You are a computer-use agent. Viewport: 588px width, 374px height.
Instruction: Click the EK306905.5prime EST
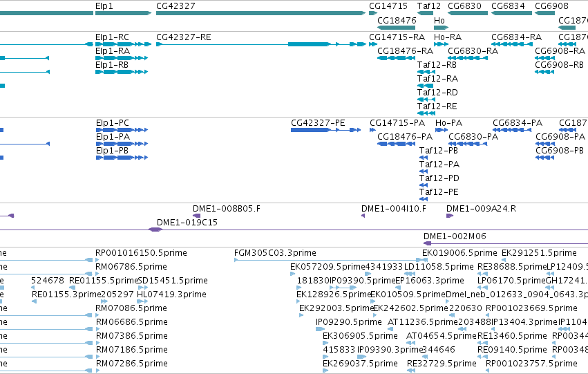(325, 344)
